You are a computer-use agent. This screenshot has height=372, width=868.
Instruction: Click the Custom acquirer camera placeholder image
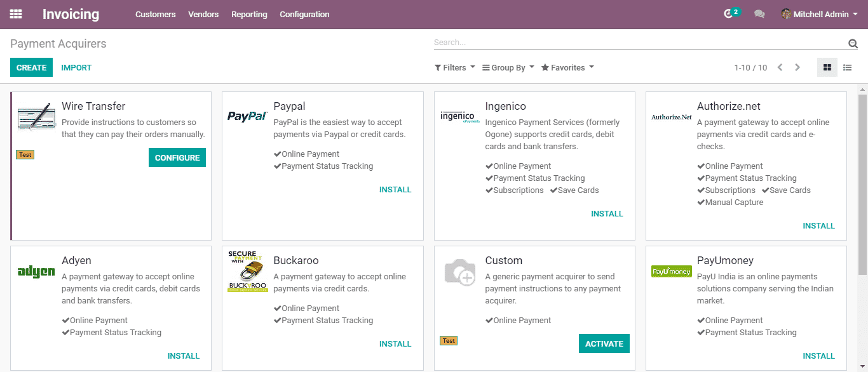tap(459, 272)
